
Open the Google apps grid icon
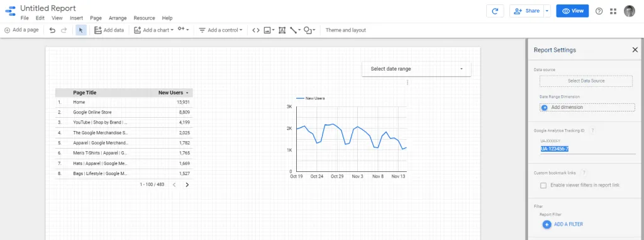pos(613,11)
